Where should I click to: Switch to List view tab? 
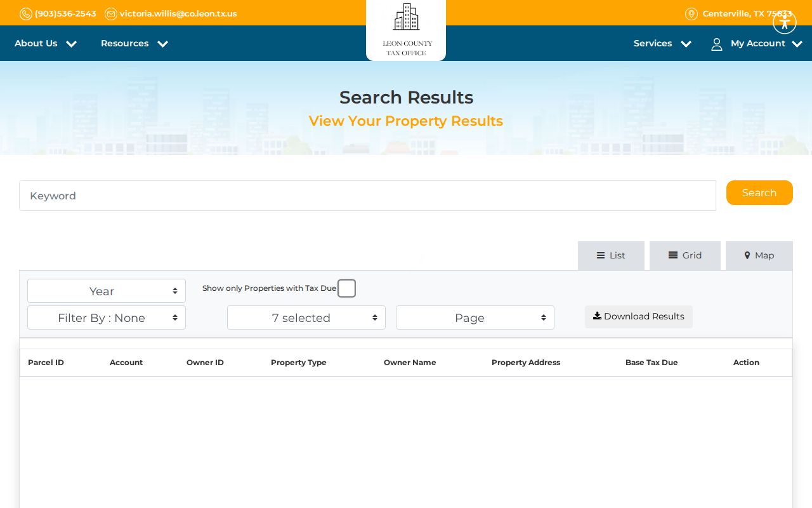coord(611,255)
